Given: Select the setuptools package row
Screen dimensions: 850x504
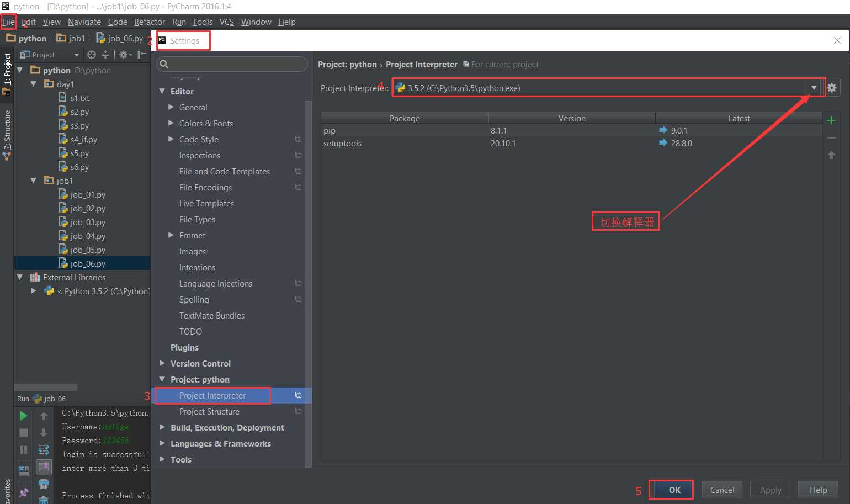Looking at the screenshot, I should [x=571, y=143].
